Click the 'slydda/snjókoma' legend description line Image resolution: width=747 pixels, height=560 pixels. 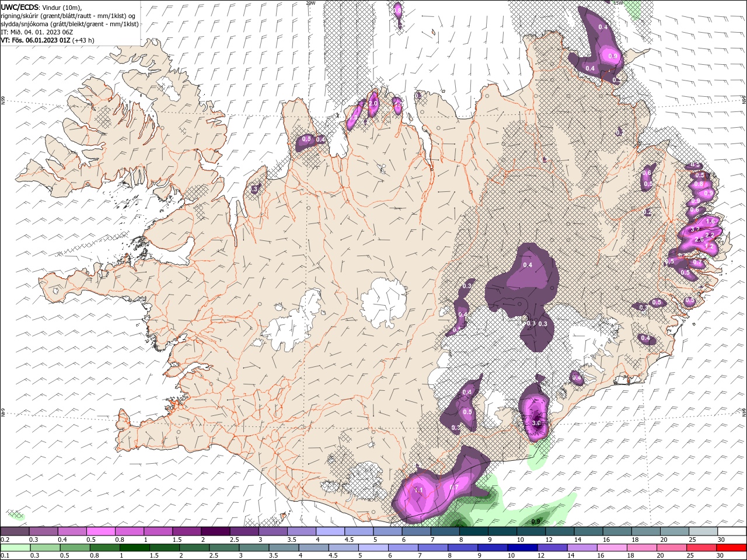click(70, 24)
